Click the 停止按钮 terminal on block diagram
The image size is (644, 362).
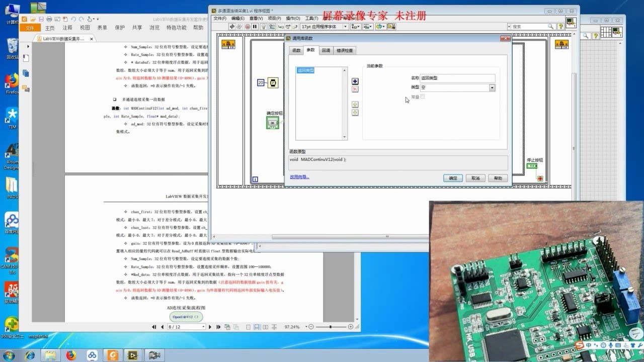(532, 166)
